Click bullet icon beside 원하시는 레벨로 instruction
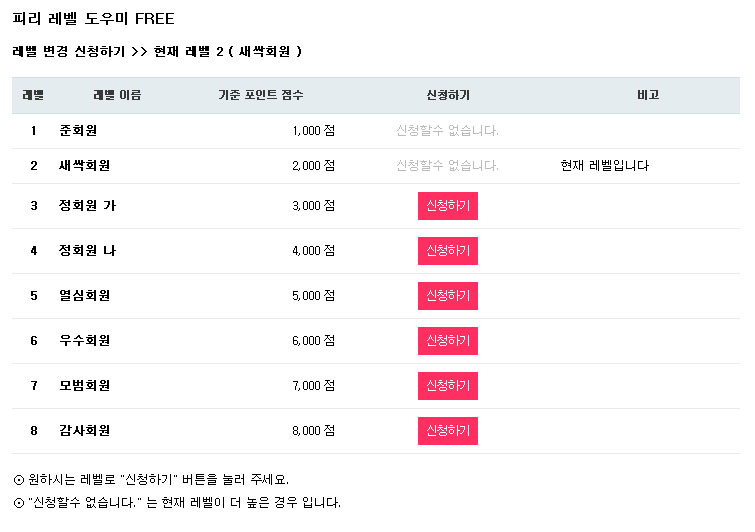Viewport: 755px width, 532px height. coord(19,480)
